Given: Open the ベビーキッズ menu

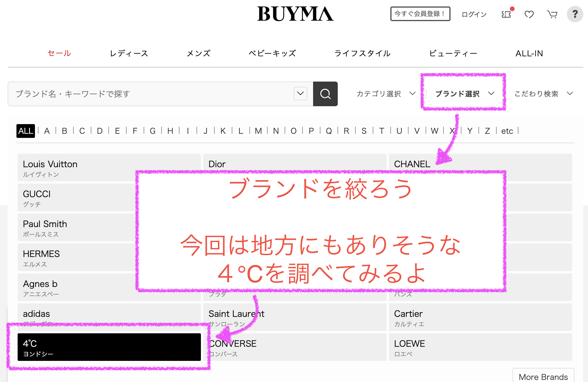Looking at the screenshot, I should pyautogui.click(x=272, y=53).
